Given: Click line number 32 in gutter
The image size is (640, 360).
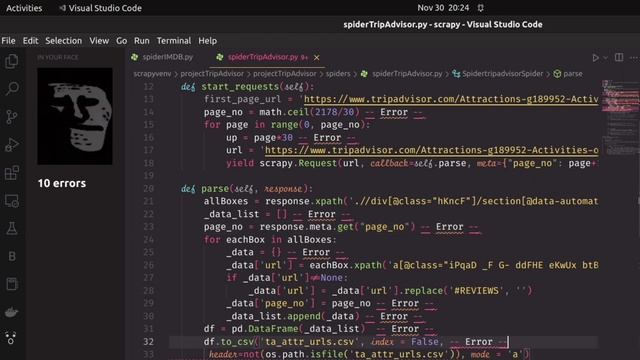Looking at the screenshot, I should (x=149, y=342).
